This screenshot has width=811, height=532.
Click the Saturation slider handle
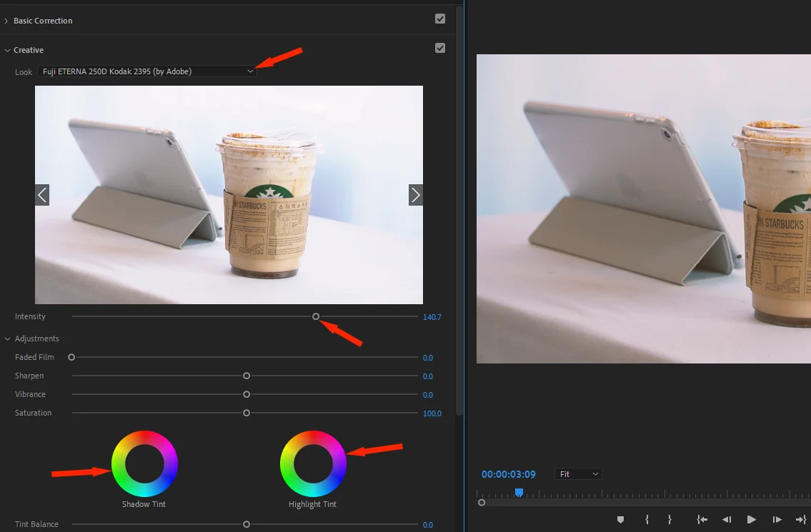247,413
